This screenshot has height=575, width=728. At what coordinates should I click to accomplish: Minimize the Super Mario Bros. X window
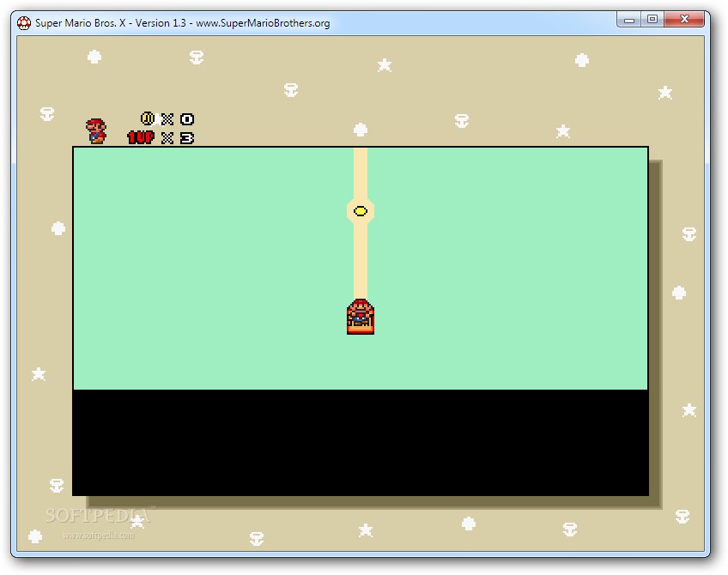pos(629,20)
